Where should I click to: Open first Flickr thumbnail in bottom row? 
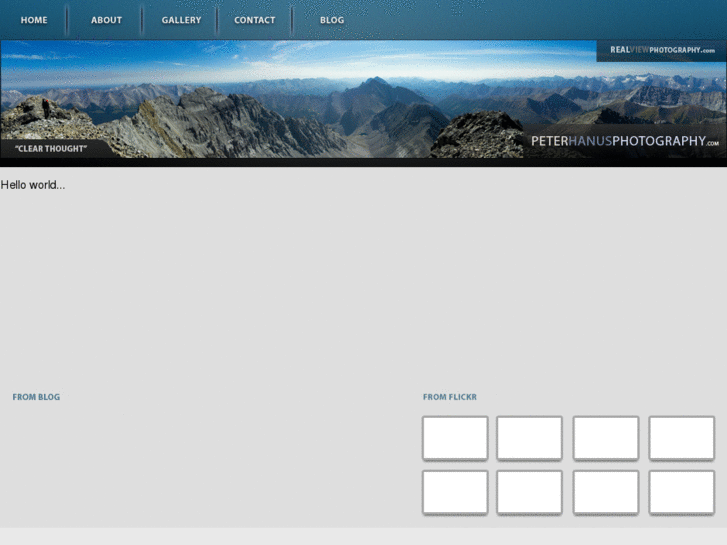(455, 492)
